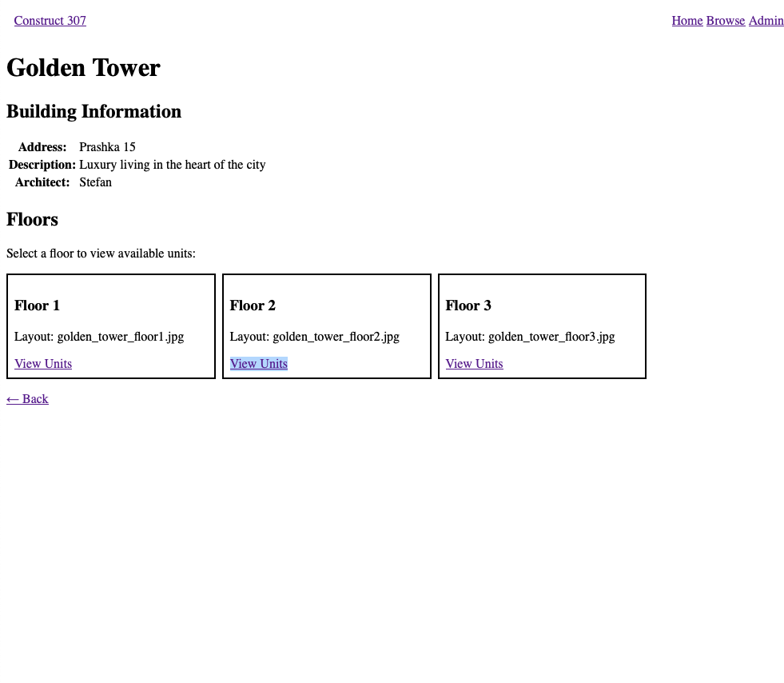The image size is (784, 683).
Task: Click the architect name Stefan
Action: 95,182
